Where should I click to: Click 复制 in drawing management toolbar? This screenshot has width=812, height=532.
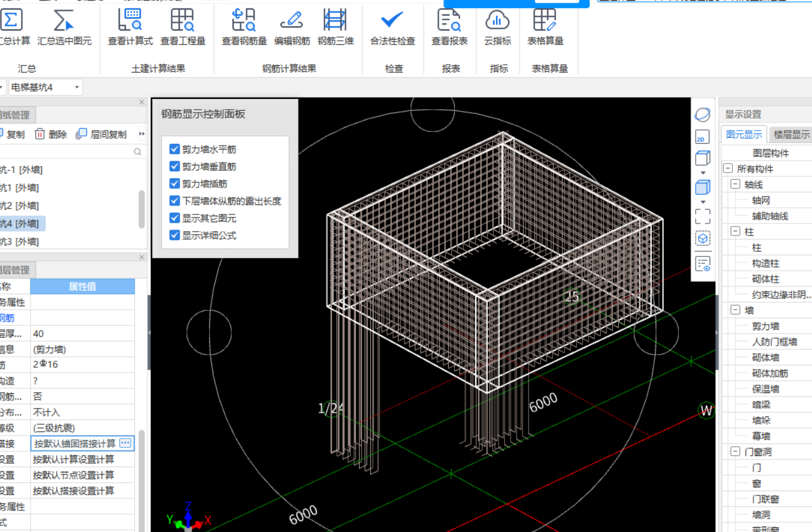tap(13, 134)
